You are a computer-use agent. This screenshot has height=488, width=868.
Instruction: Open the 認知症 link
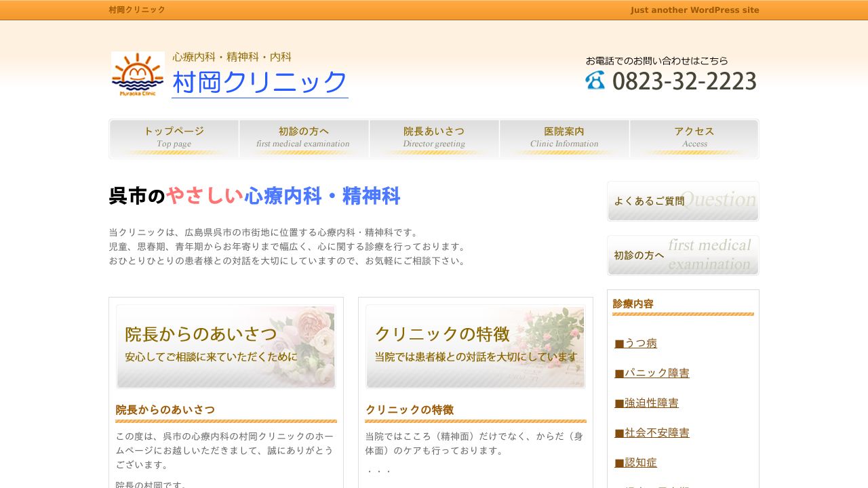[636, 463]
